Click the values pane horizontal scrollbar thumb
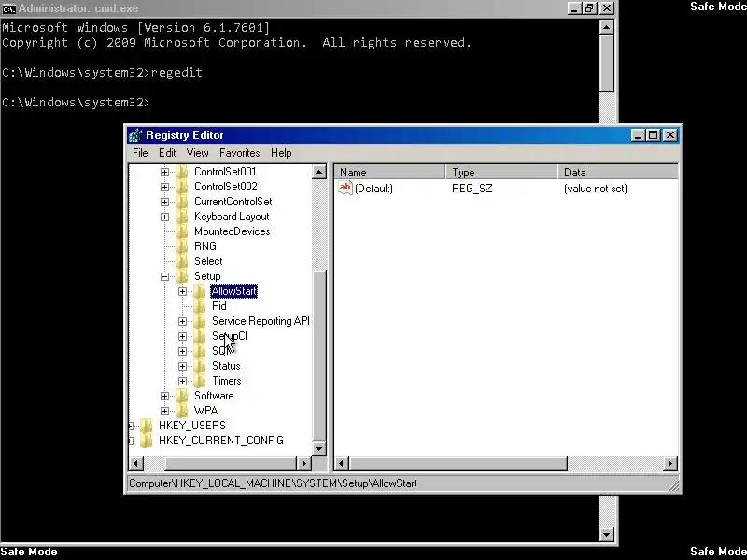The image size is (747, 560). 458,463
